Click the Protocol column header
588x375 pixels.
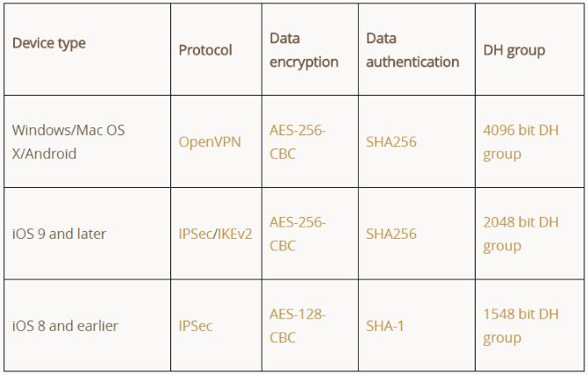coord(205,50)
